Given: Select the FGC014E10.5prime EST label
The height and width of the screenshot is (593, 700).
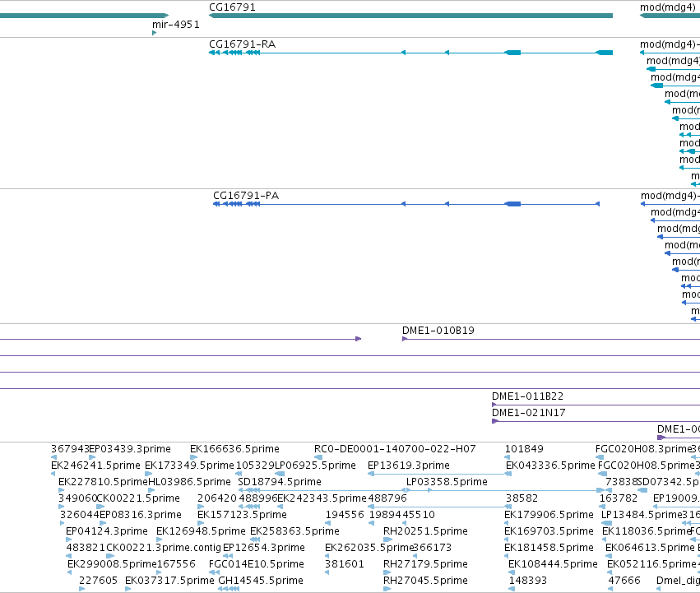Looking at the screenshot, I should point(257,564).
